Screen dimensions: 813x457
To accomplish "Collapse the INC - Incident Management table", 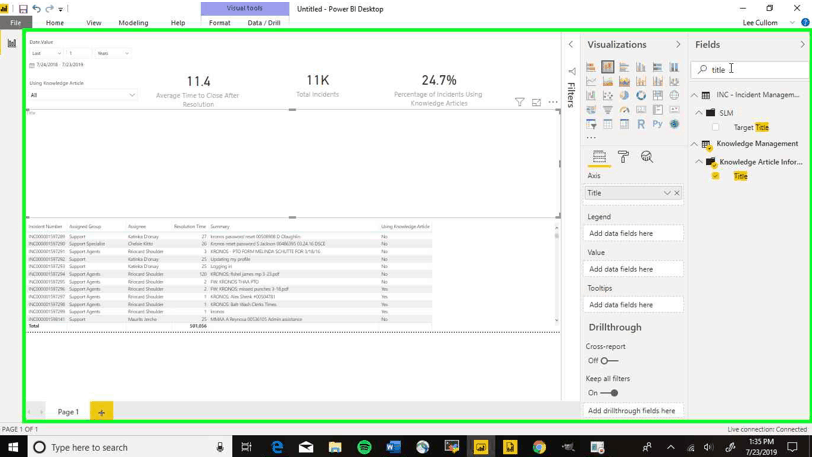I will [694, 95].
